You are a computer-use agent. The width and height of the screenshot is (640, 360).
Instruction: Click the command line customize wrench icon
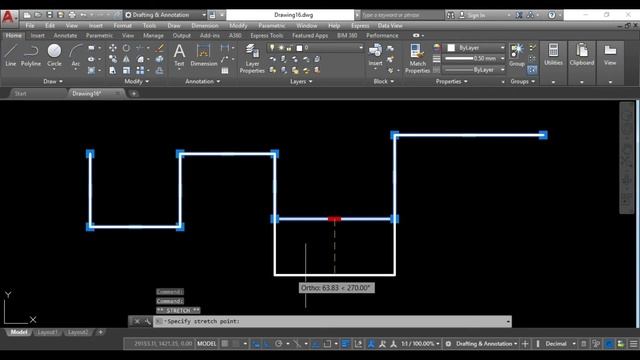point(147,322)
